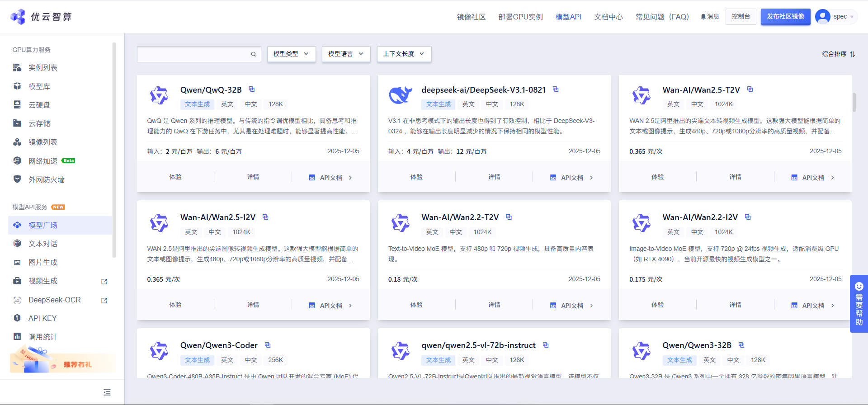This screenshot has height=405, width=868.
Task: Copy Wan-AI/Wan2.5-I2V model name
Action: [265, 217]
